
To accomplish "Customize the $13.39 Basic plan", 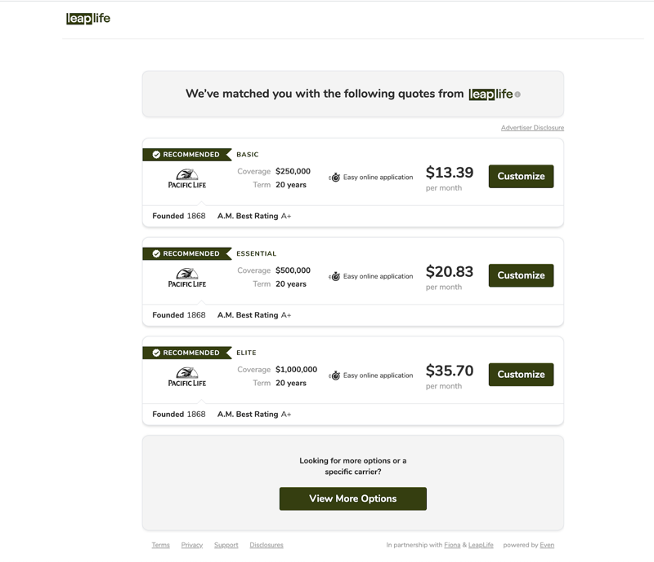I will click(x=521, y=176).
